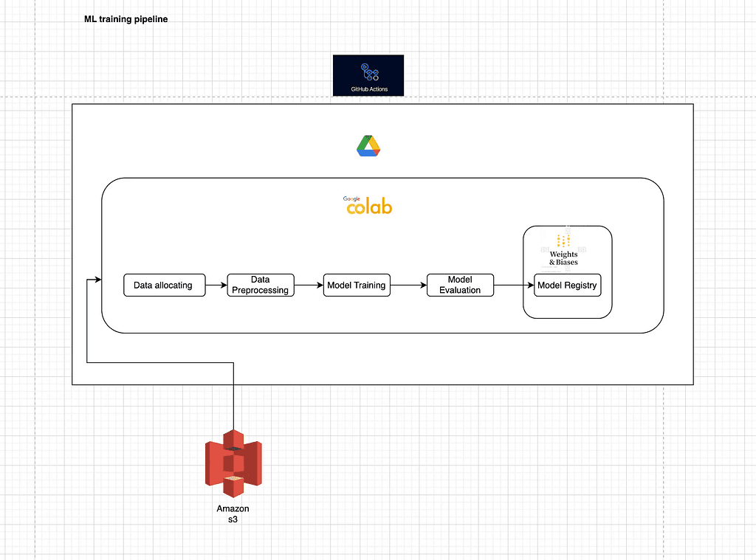Click the Amazon s3 caption text
This screenshot has height=560, width=756.
[x=233, y=514]
